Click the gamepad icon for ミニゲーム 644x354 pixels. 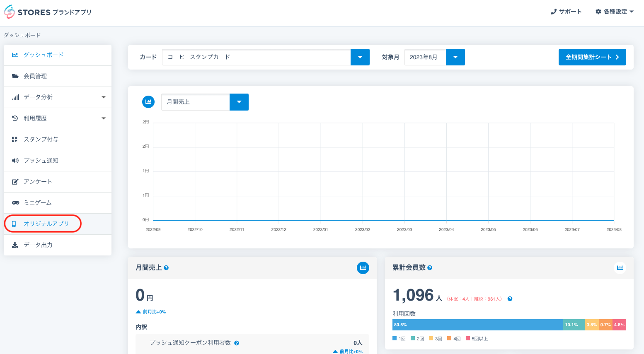coord(15,203)
